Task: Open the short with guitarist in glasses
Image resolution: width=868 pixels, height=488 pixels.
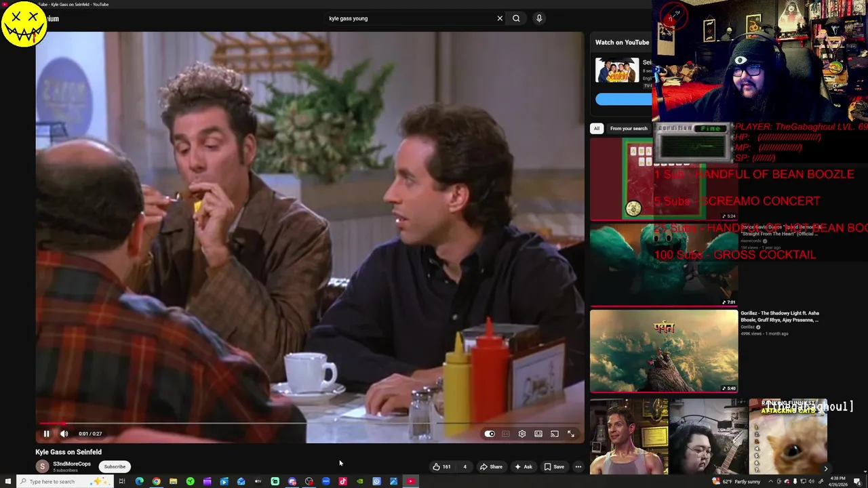Action: click(x=708, y=437)
